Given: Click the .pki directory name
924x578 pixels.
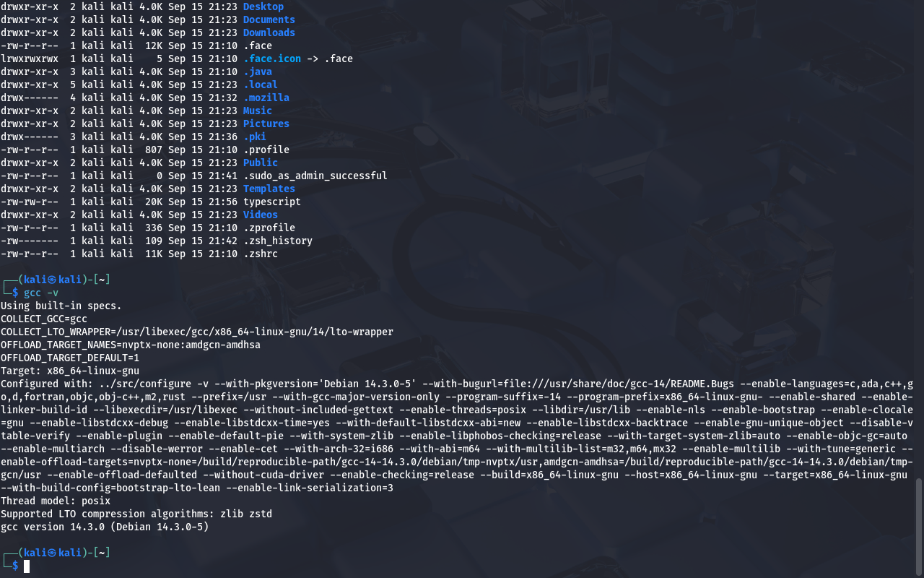Looking at the screenshot, I should [x=255, y=137].
